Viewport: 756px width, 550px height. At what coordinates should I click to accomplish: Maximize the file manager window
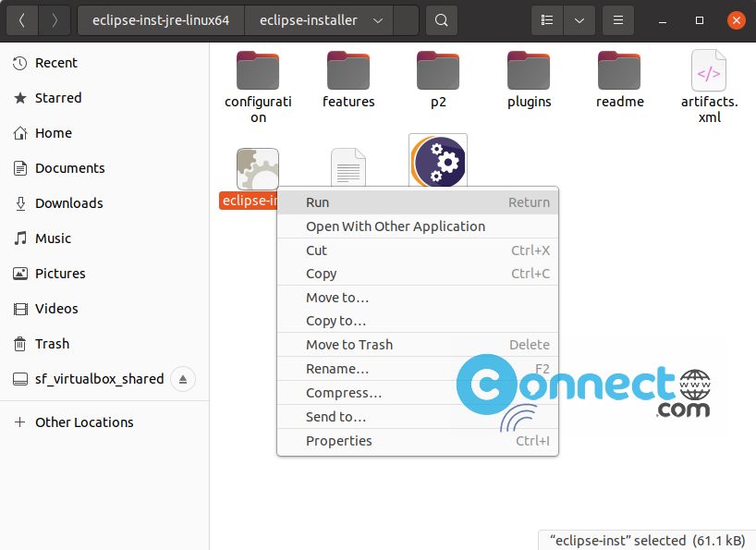pyautogui.click(x=700, y=20)
